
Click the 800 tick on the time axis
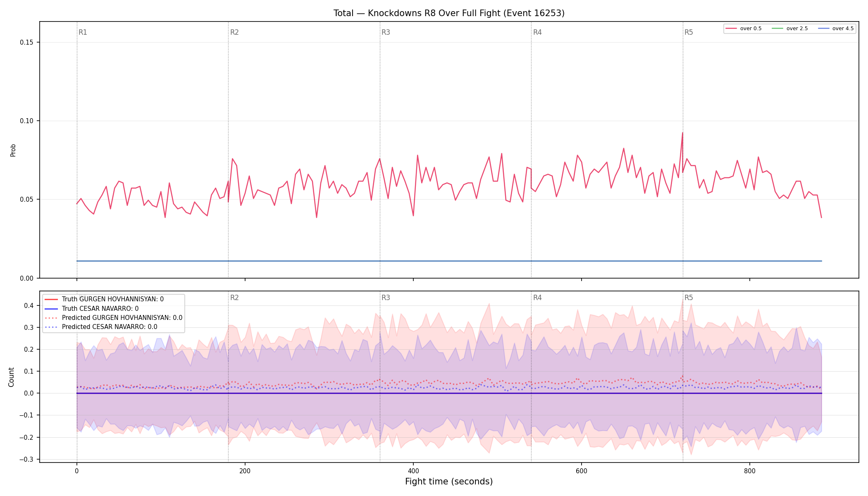[750, 471]
